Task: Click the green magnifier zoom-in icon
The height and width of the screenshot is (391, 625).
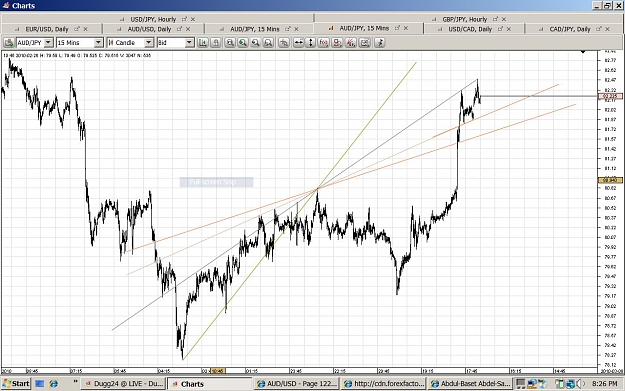Action: pos(243,43)
